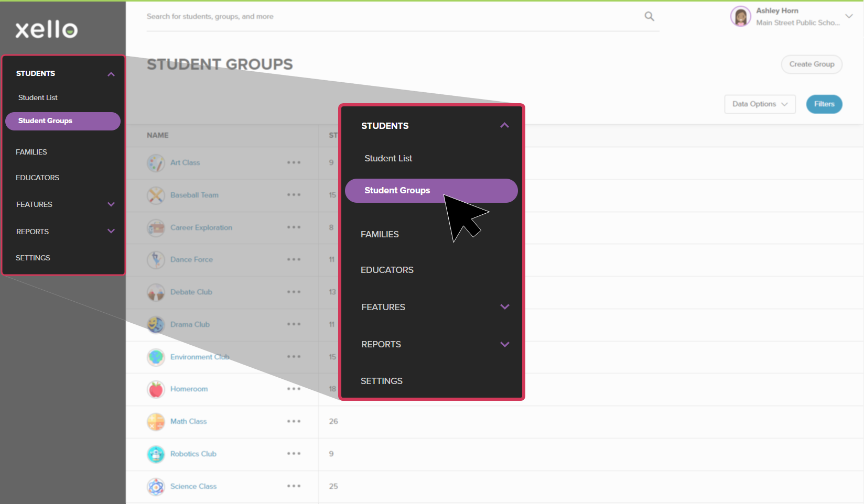
Task: Click the NAME column header
Action: (x=158, y=135)
